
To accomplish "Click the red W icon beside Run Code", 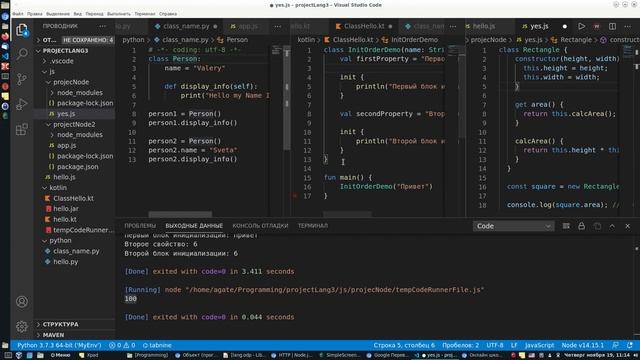I will coord(597,26).
